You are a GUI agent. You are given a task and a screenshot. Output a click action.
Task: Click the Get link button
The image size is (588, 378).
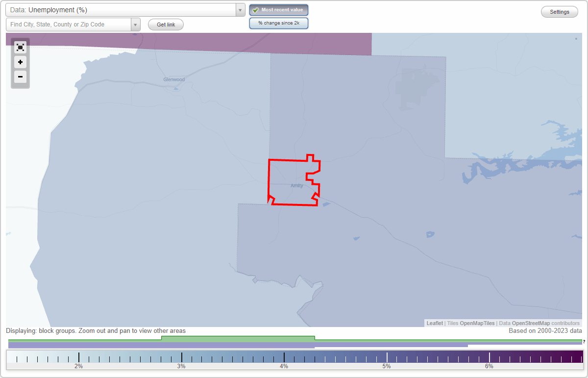coord(166,25)
